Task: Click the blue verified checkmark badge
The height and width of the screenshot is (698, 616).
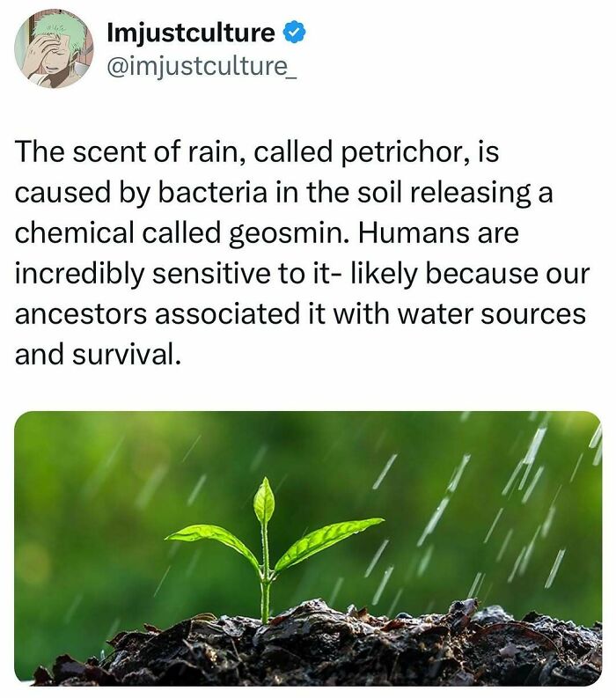Action: point(294,33)
